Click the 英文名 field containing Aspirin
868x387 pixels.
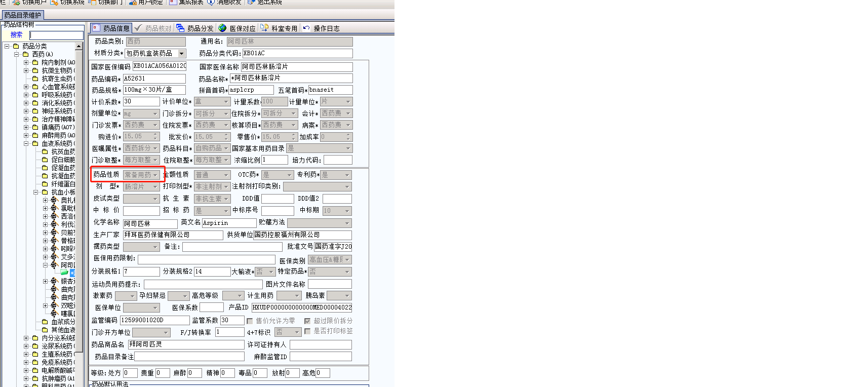click(229, 223)
